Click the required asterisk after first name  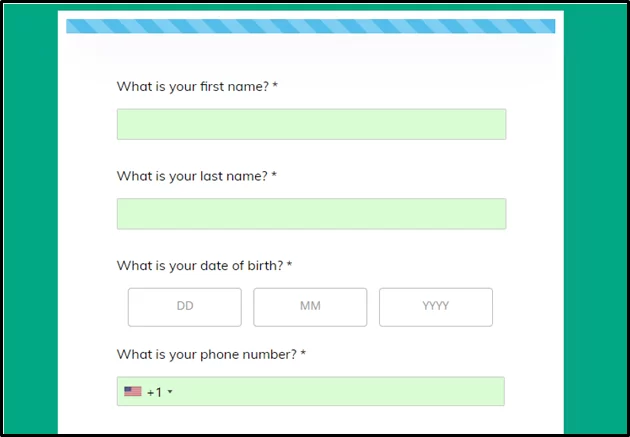(275, 86)
